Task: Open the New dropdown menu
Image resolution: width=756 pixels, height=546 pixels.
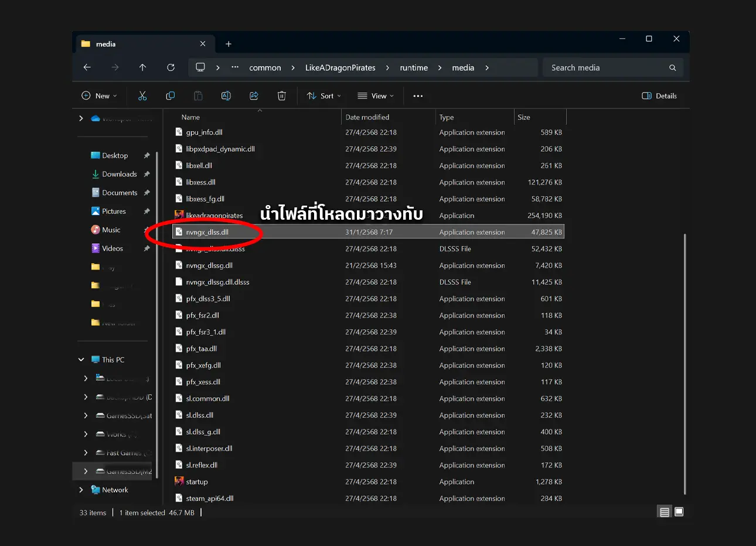Action: 99,96
